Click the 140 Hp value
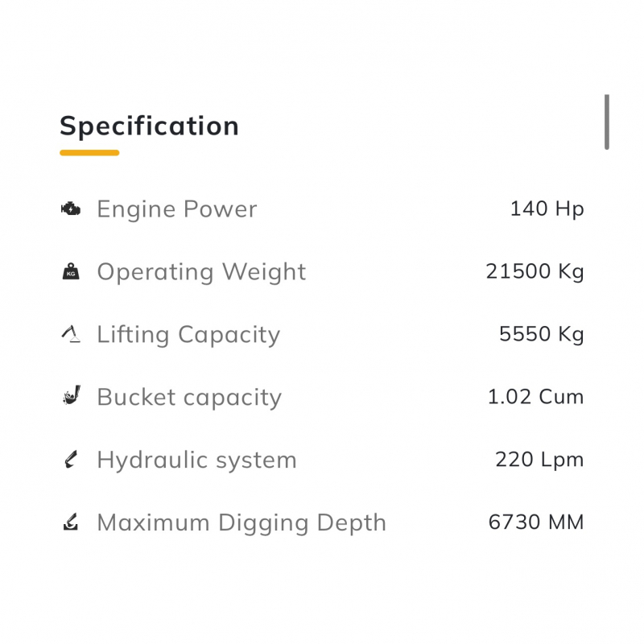Image resolution: width=644 pixels, height=644 pixels. 547,209
